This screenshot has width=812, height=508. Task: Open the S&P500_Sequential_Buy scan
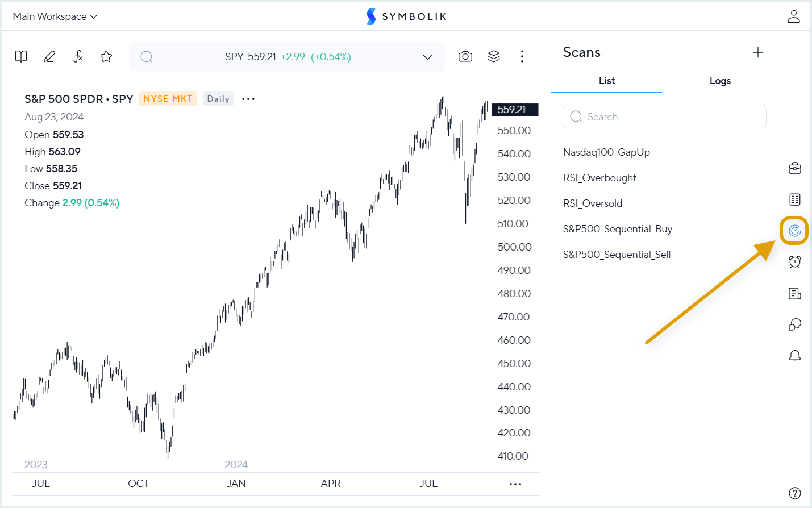click(x=618, y=229)
